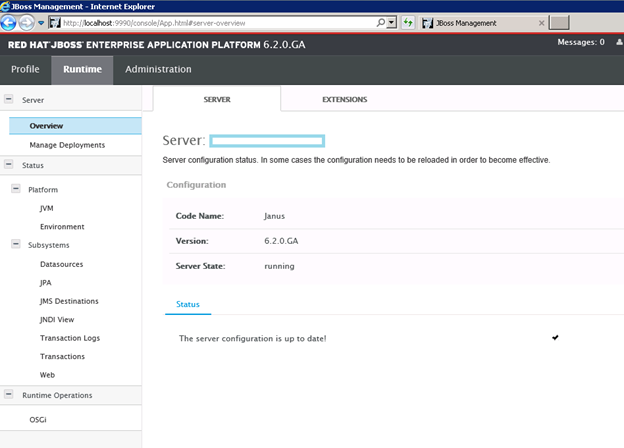Open JNDI View subsystem
Viewport: 624px width, 448px height.
(57, 319)
